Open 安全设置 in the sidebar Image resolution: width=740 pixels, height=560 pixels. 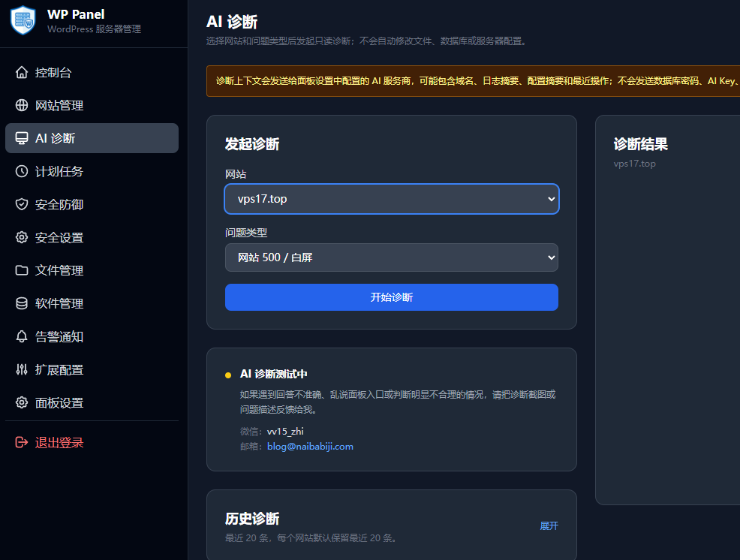[x=92, y=237]
